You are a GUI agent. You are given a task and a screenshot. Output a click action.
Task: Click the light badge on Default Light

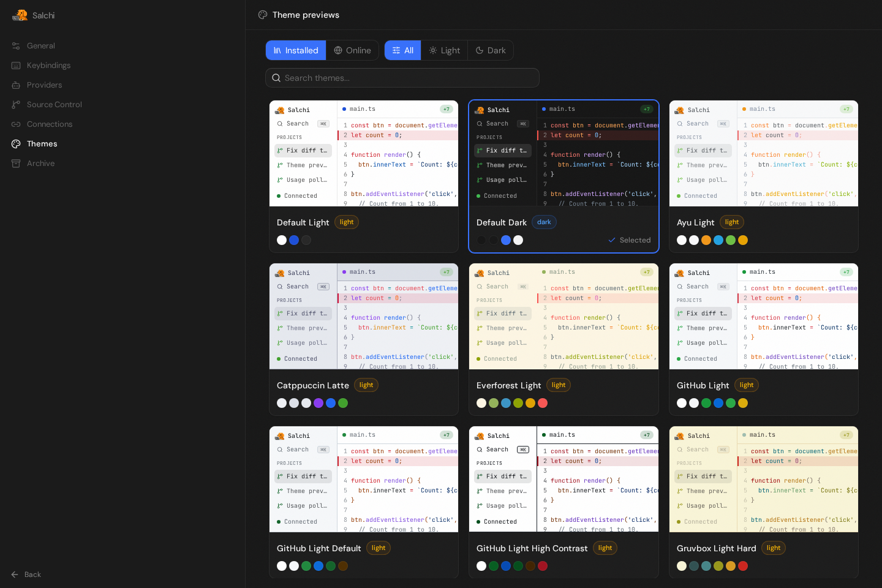[347, 222]
